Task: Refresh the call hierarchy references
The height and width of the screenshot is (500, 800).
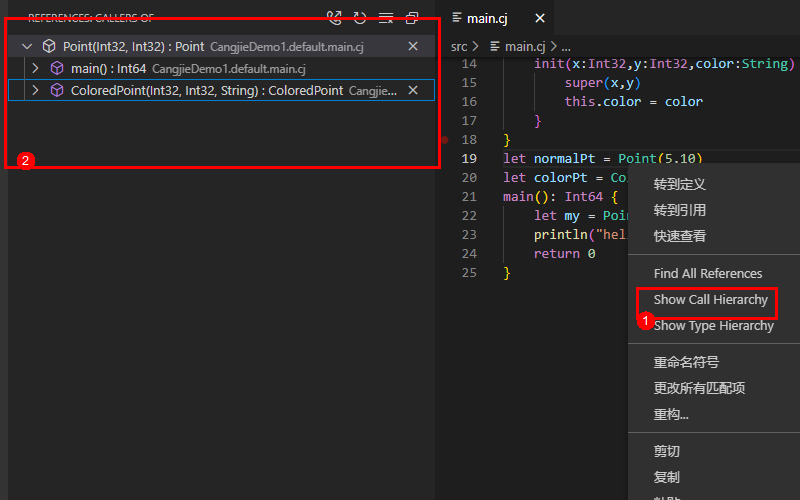Action: [360, 18]
